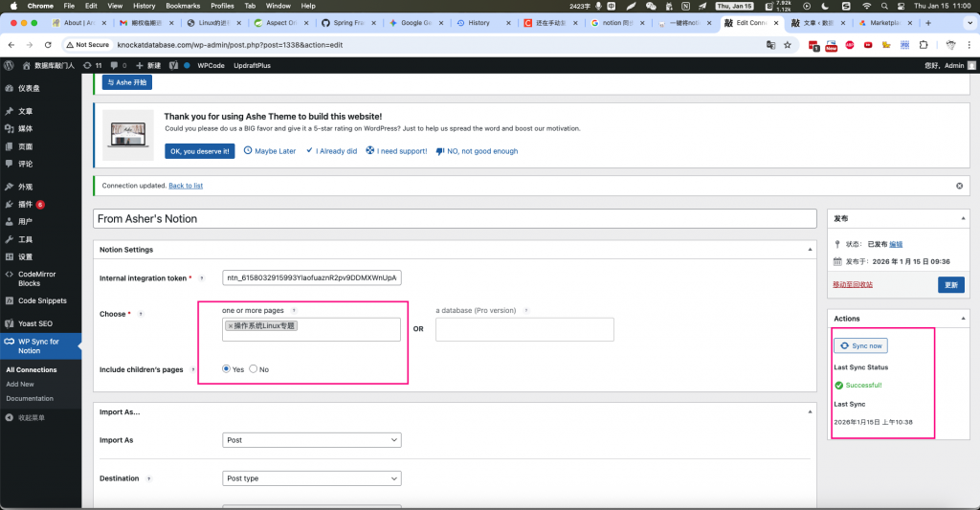Click the updates icon showing 11
This screenshot has width=980, height=510.
click(x=93, y=65)
